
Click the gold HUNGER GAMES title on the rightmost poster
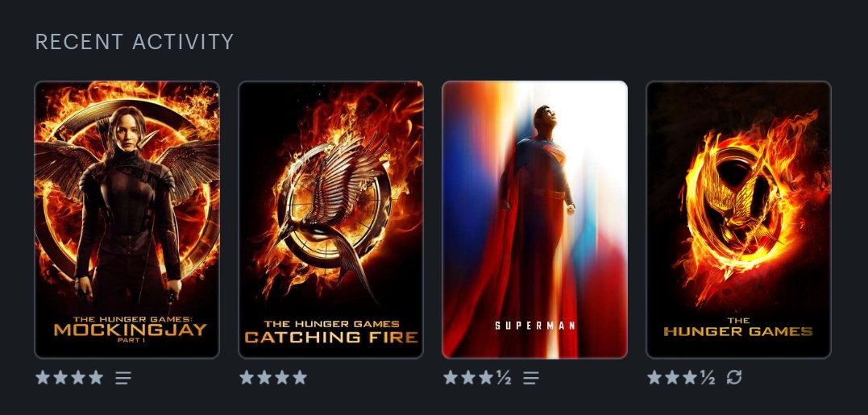pyautogui.click(x=738, y=331)
